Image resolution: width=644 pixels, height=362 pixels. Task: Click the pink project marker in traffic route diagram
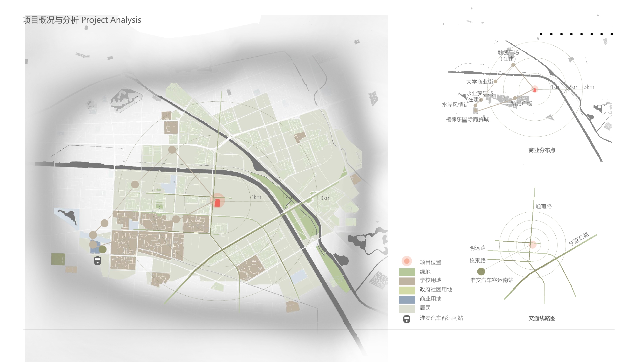(533, 244)
